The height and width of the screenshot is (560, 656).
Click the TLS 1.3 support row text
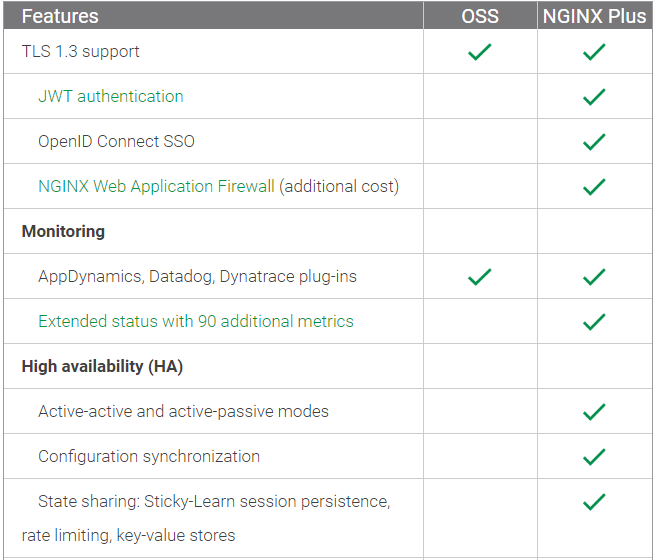coord(80,51)
